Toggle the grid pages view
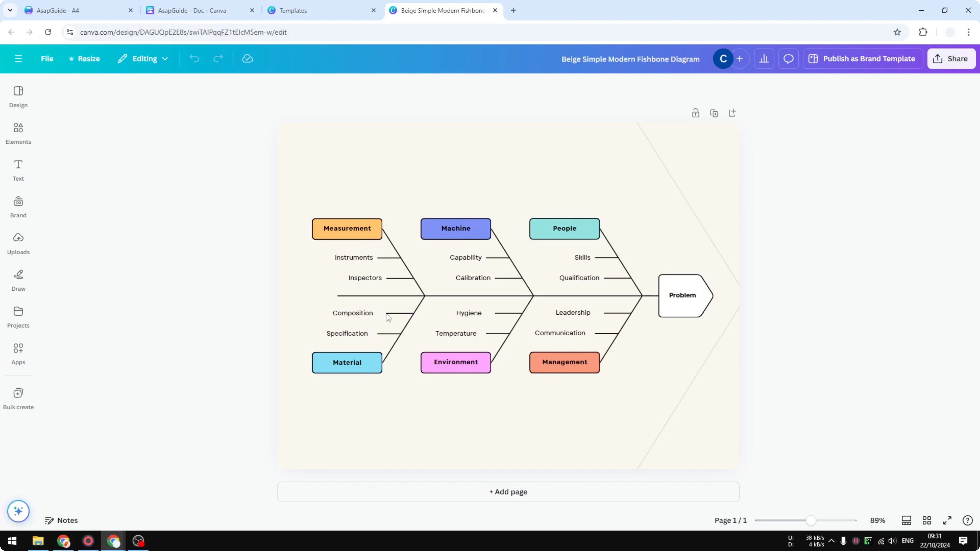980x551 pixels. (926, 520)
